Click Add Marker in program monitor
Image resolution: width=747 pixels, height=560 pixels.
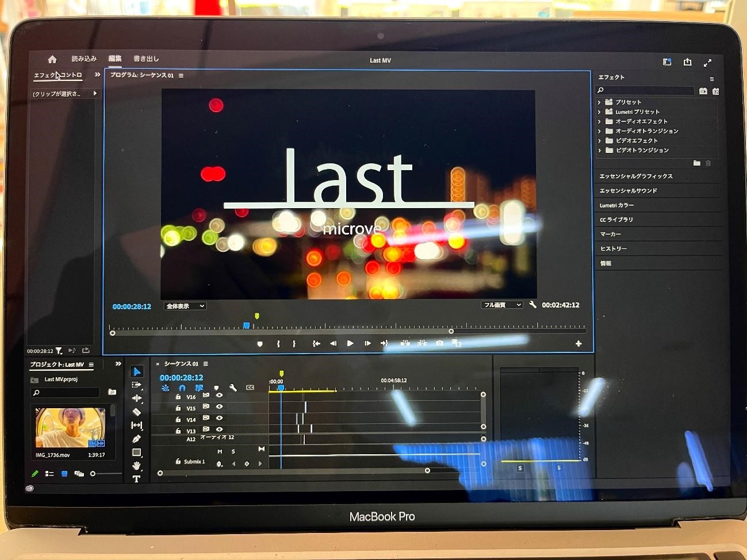point(260,344)
